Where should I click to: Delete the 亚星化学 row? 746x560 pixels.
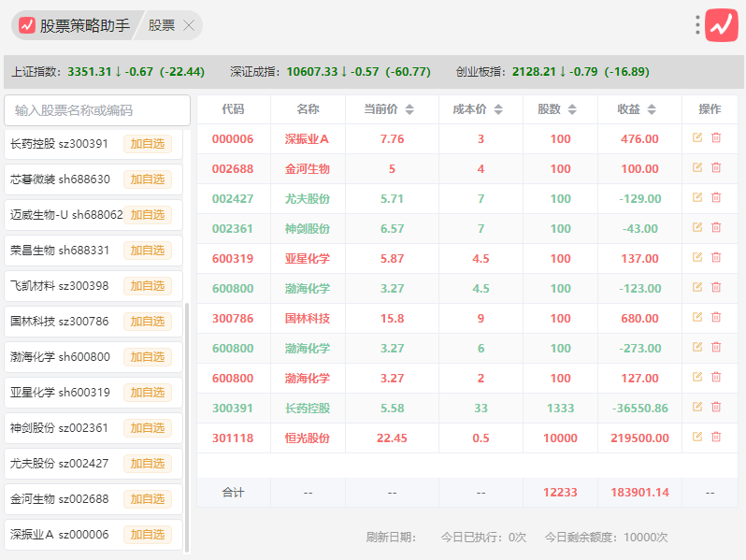[716, 258]
